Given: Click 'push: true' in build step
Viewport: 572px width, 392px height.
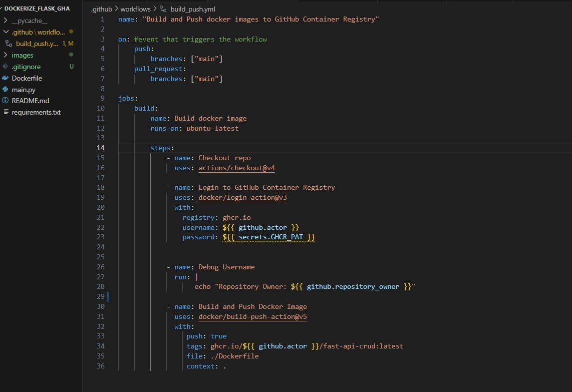Looking at the screenshot, I should pos(206,336).
